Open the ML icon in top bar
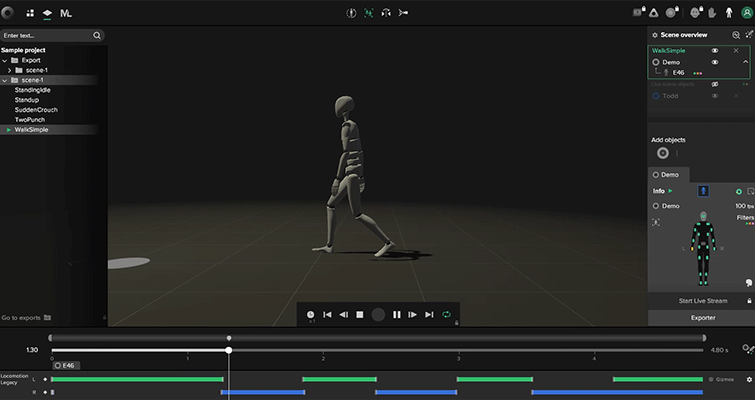Screen dimensions: 755x400 pyautogui.click(x=66, y=13)
